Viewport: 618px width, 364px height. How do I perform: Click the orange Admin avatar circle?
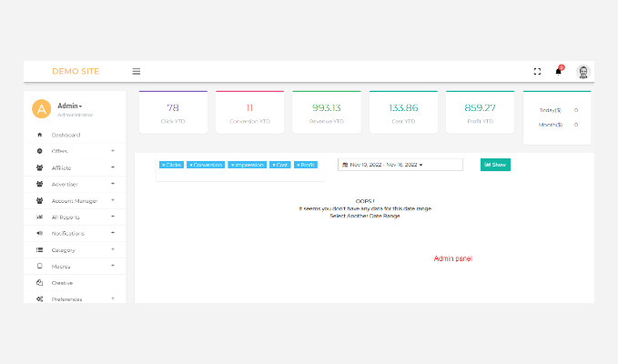coord(41,108)
